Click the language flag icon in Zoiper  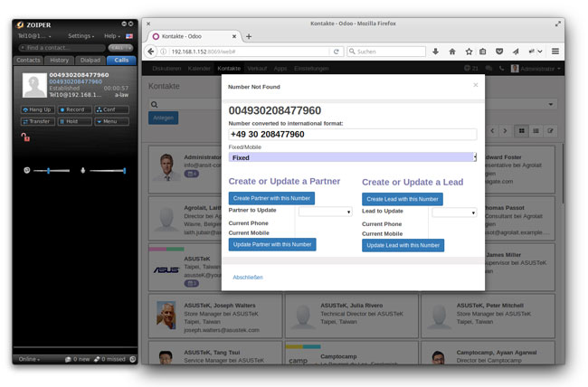pos(129,36)
